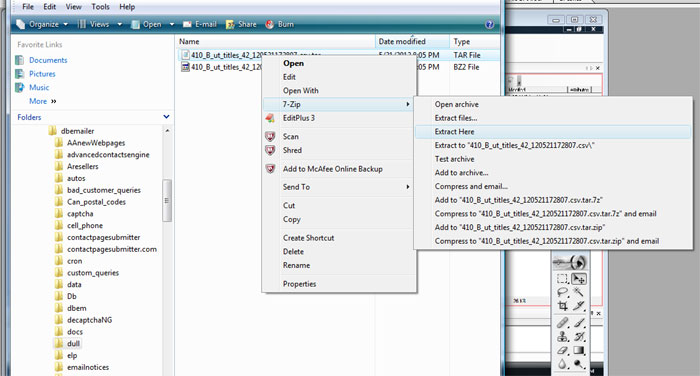
Task: Click the Open toolbar button
Action: click(x=146, y=25)
